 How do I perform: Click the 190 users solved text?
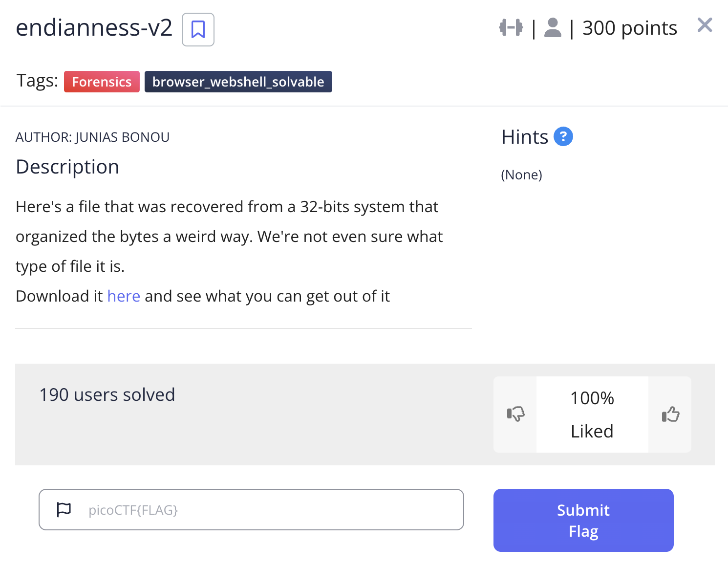click(x=107, y=394)
